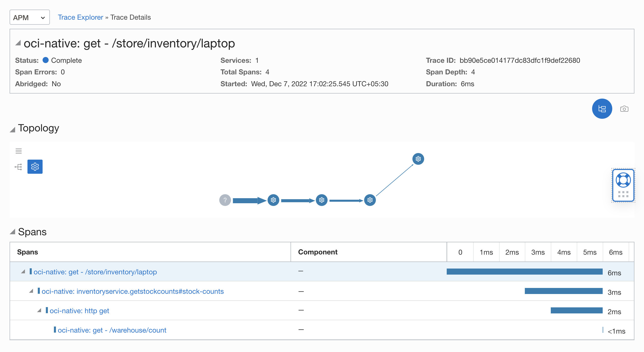644x352 pixels.
Task: Click the elevated gear node above topology chain
Action: click(x=417, y=159)
